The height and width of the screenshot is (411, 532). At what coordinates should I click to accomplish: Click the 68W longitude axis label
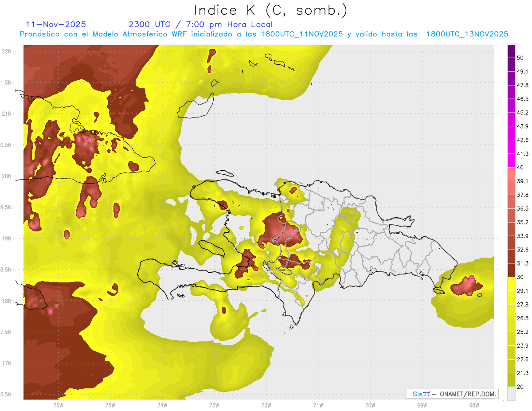point(474,404)
